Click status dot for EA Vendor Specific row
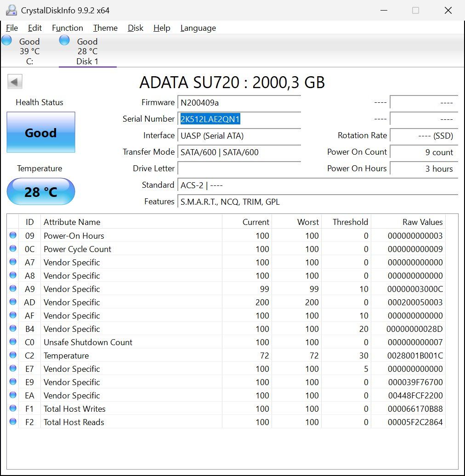 pos(13,395)
